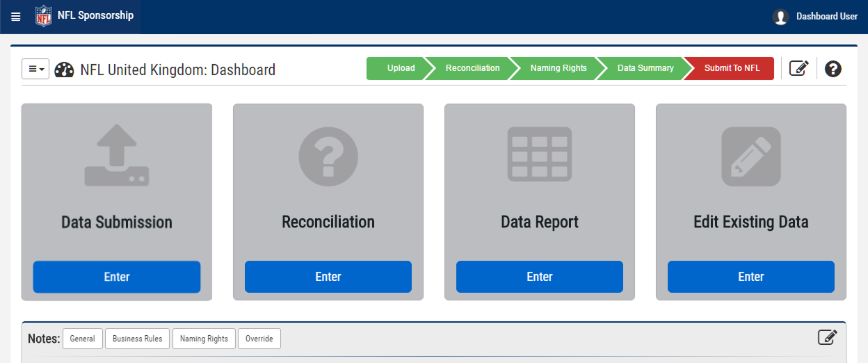
Task: Go to the Naming Rights workflow step
Action: (x=558, y=68)
